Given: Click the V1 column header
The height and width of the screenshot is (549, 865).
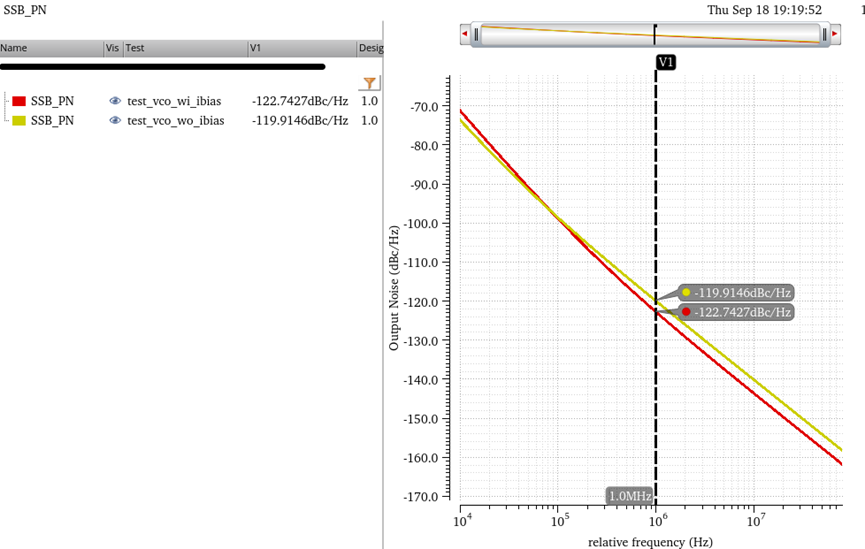Looking at the screenshot, I should click(300, 48).
